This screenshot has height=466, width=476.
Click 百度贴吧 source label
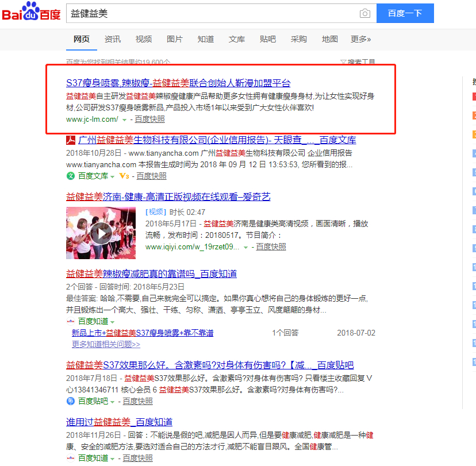point(93,401)
